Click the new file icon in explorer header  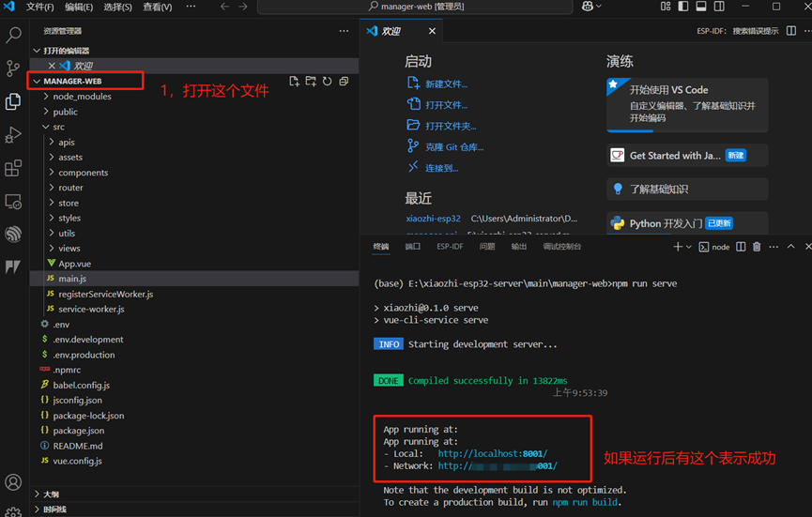click(x=294, y=82)
